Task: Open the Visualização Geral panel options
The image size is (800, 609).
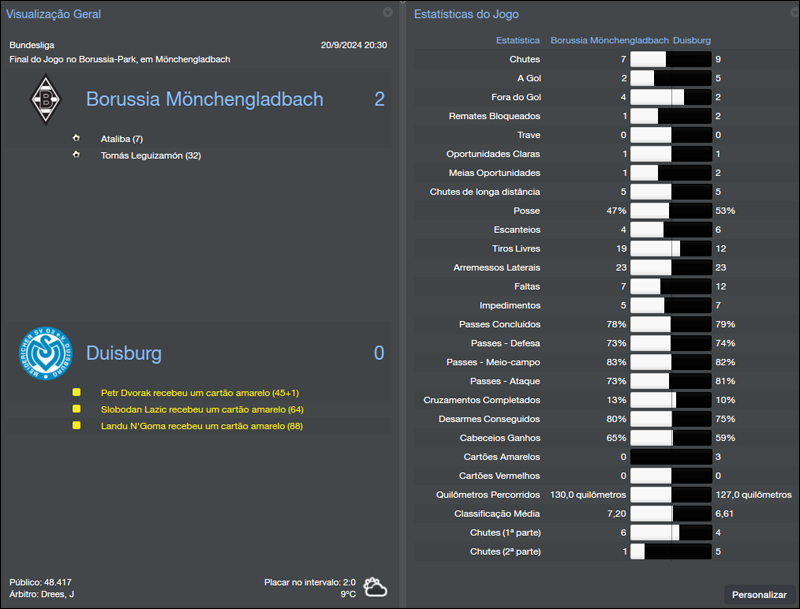Action: pos(387,14)
